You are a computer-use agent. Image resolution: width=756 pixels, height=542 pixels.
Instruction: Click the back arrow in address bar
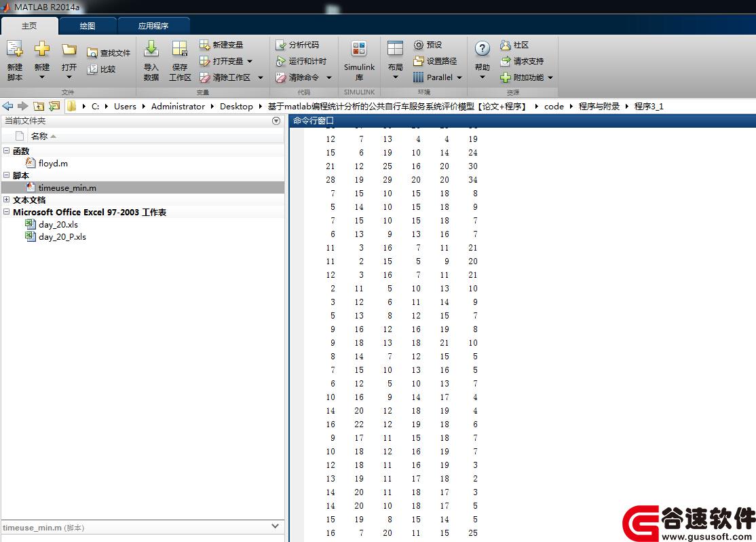click(x=7, y=106)
